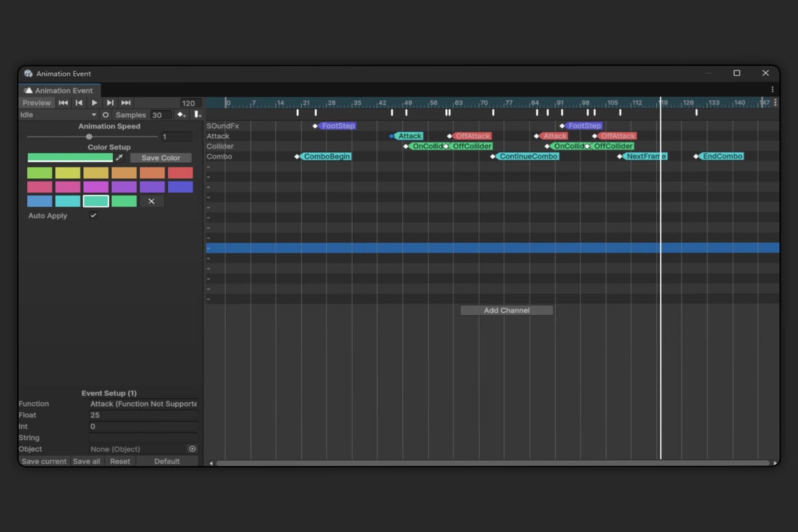Screen dimensions: 798x532
Task: Choose the red color swatch
Action: pos(180,173)
